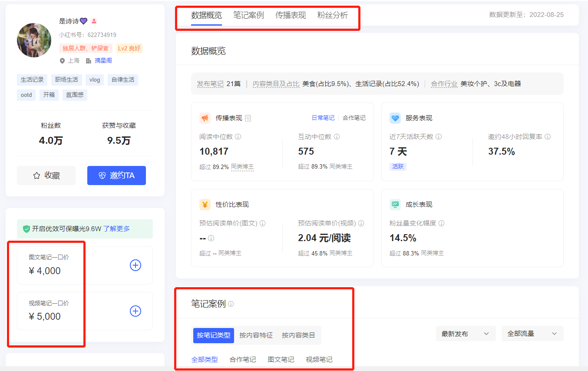
Task: Click info icon beside 互动中位数
Action: 337,136
